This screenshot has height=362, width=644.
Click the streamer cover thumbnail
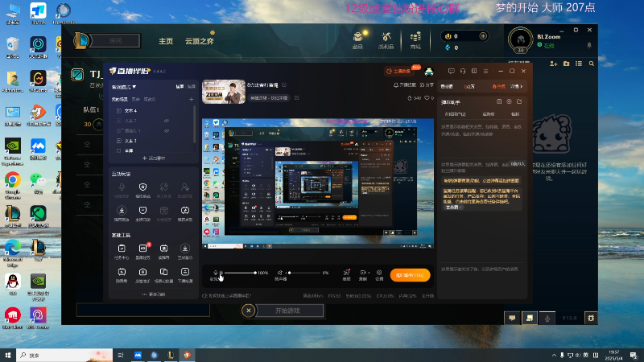(x=224, y=92)
